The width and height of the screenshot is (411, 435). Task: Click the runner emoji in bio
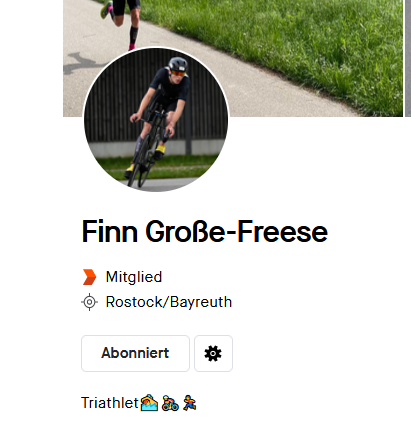point(190,403)
